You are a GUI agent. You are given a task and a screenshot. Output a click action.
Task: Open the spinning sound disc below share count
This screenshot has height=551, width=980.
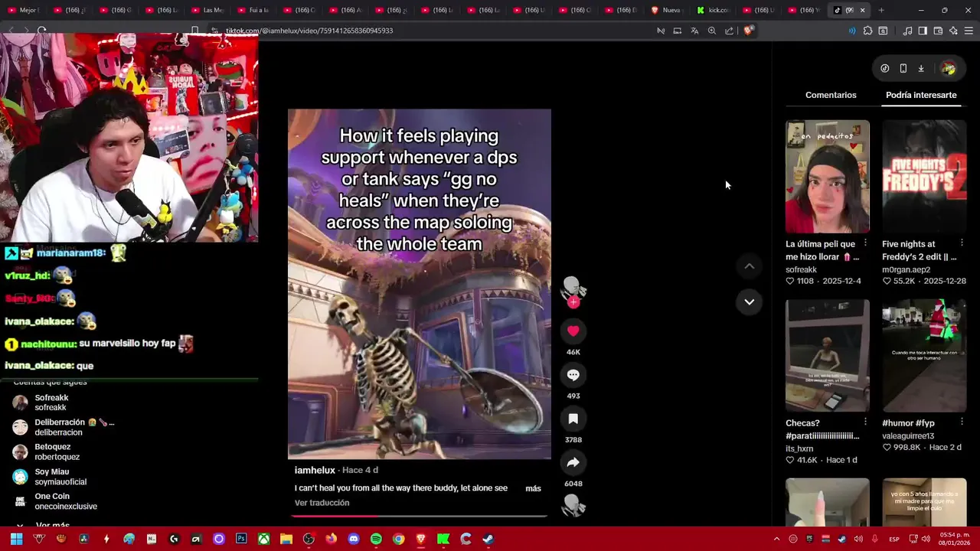573,505
